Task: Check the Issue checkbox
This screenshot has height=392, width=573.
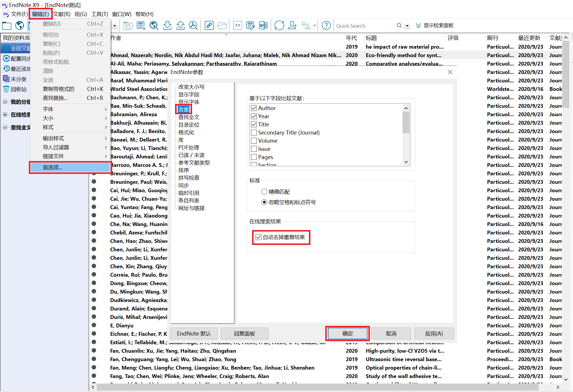Action: point(254,149)
